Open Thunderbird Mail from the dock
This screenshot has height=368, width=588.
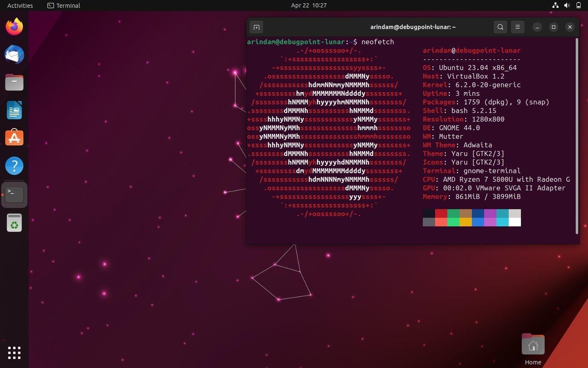coord(14,55)
